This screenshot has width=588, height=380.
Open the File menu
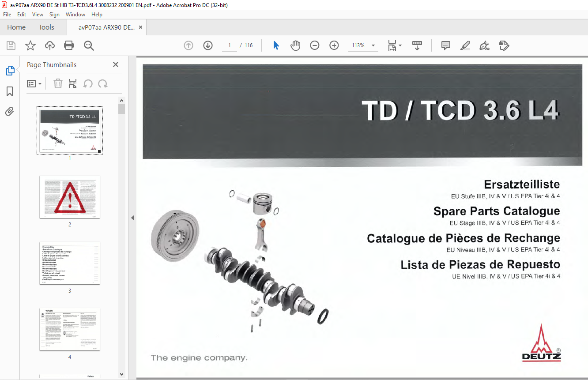[7, 15]
